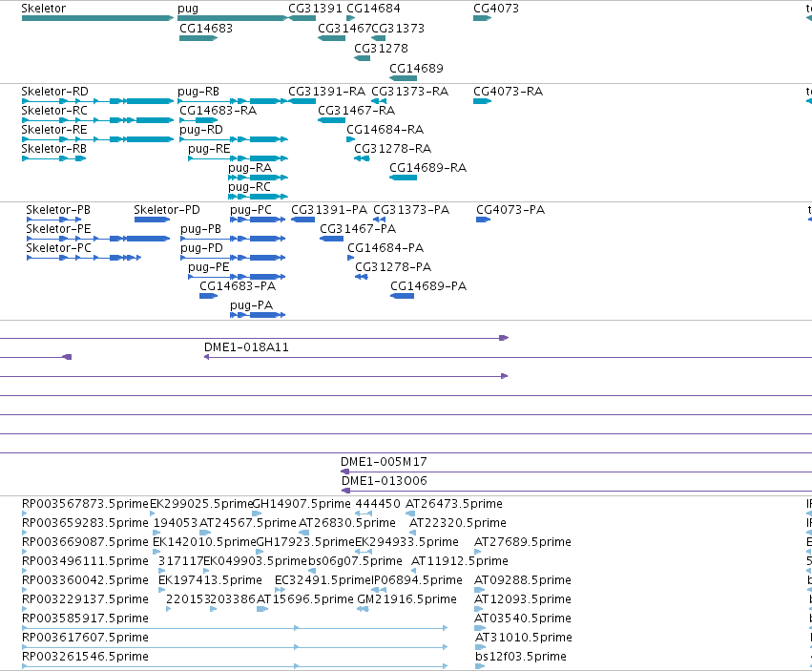Select the CG31391-RA transcript
The height and width of the screenshot is (671, 812).
[x=302, y=101]
